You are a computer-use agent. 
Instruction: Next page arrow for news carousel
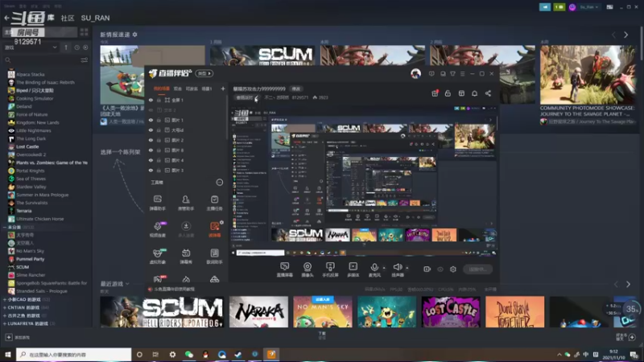coord(626,35)
